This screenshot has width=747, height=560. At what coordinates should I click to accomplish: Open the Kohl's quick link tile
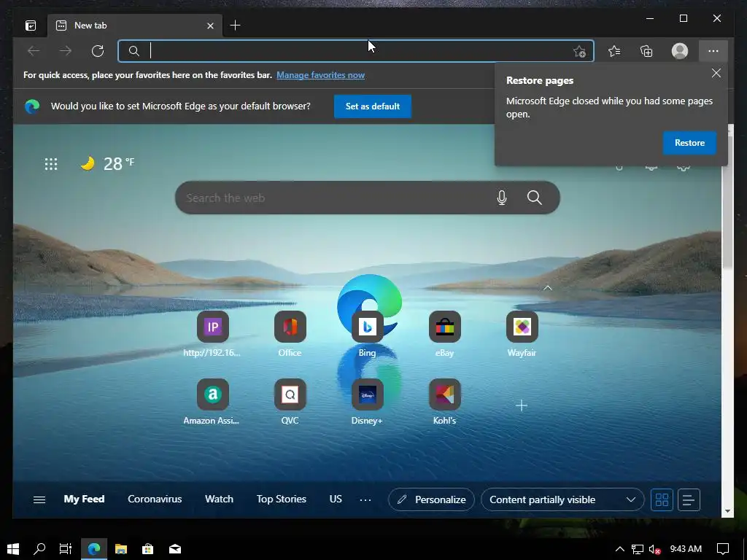coord(444,402)
